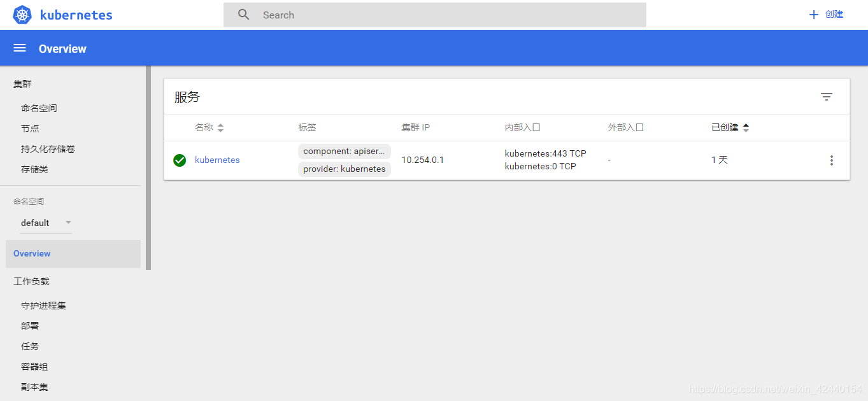Click the Search input field
This screenshot has height=401, width=868.
(434, 15)
